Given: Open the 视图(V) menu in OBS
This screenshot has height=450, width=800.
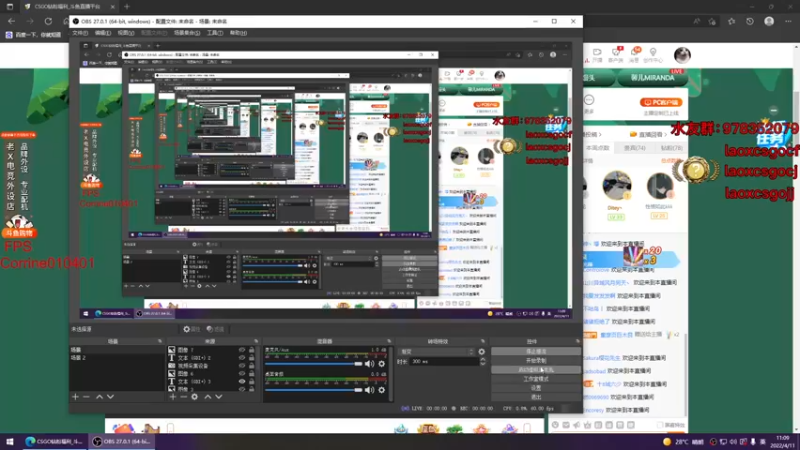Looking at the screenshot, I should pos(126,33).
